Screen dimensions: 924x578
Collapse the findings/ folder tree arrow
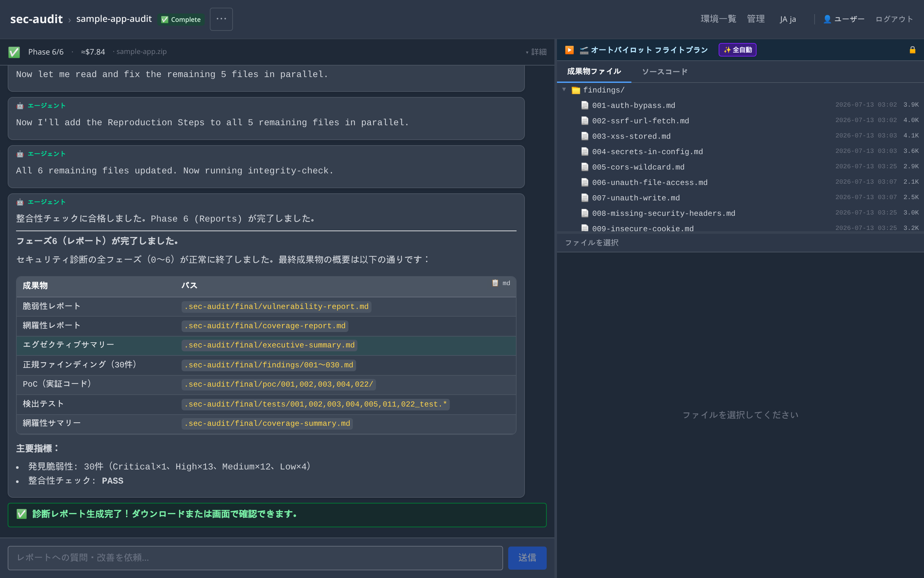pos(564,90)
